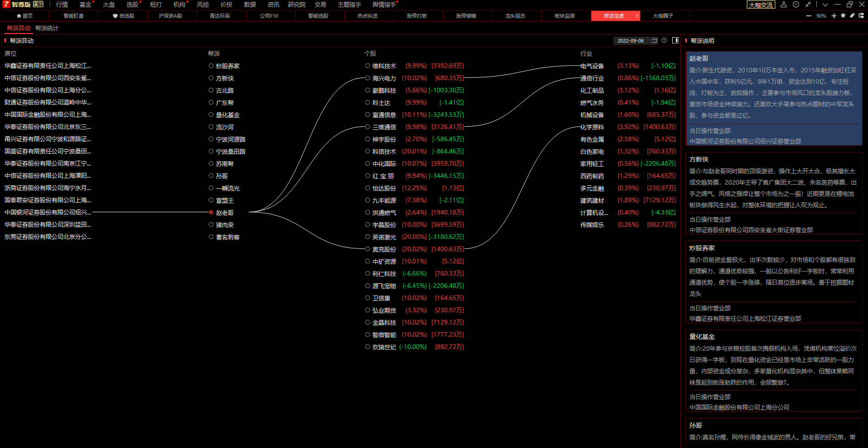The width and height of the screenshot is (868, 448).
Task: Select the 方新侠 description card
Action: point(774,193)
